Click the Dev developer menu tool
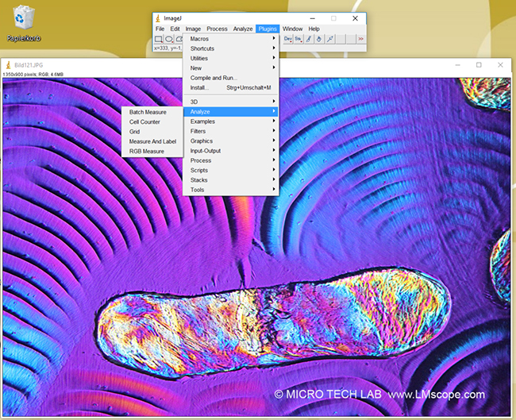The height and width of the screenshot is (420, 516). tap(287, 39)
